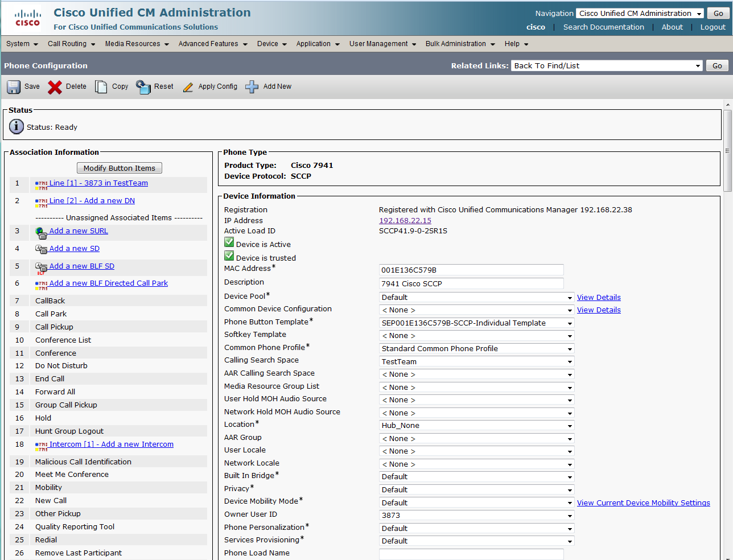Click the Reset phone icon
Screen dimensions: 733x560
[x=143, y=87]
